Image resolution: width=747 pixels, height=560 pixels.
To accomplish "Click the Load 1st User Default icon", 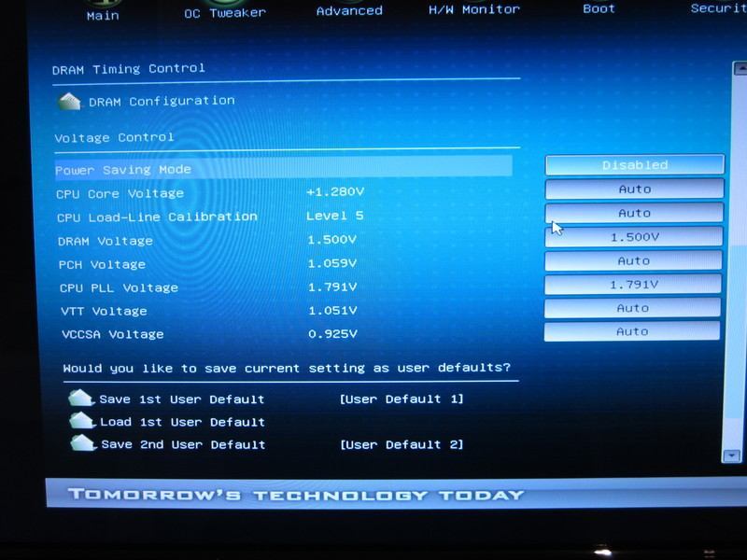I will 82,421.
